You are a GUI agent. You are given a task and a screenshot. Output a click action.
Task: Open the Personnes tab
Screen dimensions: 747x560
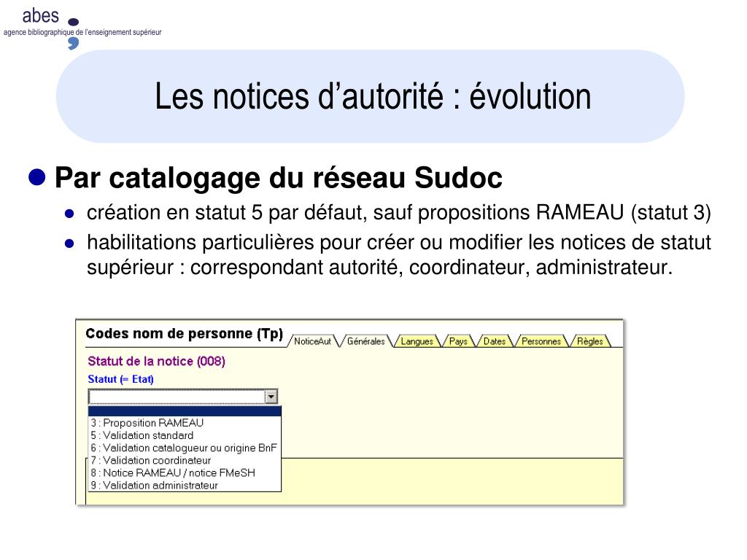click(x=541, y=341)
